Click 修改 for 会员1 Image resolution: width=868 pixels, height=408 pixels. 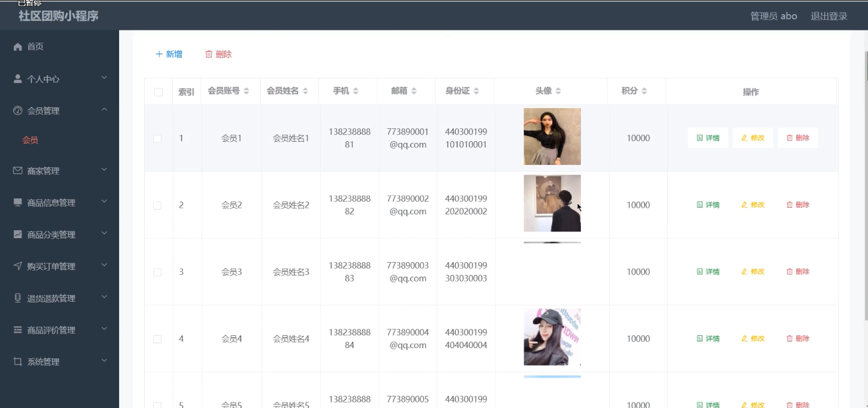[x=753, y=138]
